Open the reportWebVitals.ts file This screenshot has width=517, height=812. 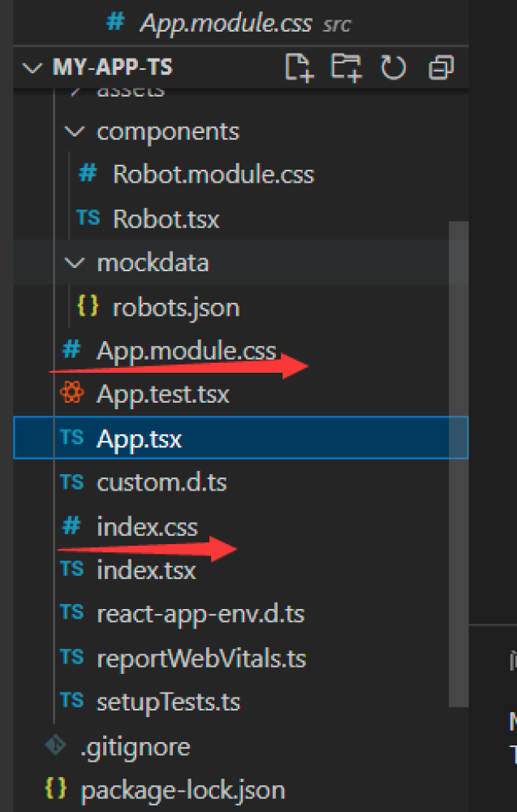point(200,658)
